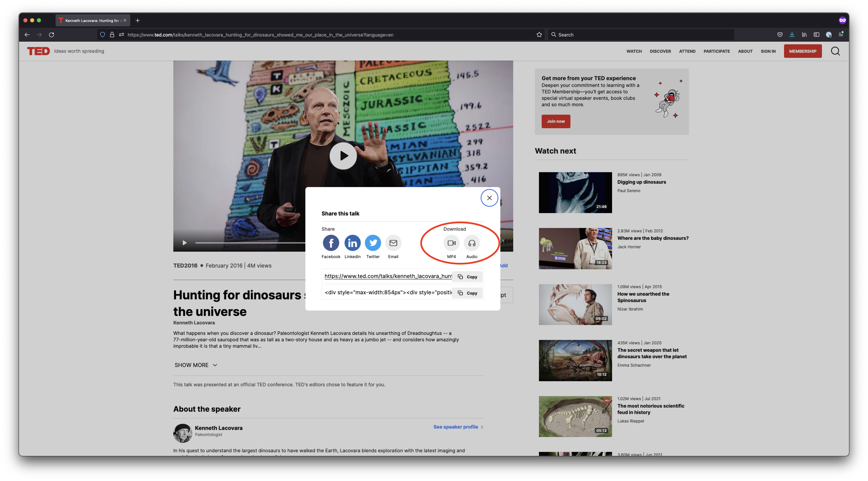868x481 pixels.
Task: Select the Kenneth Lacovara browser tab
Action: [93, 20]
